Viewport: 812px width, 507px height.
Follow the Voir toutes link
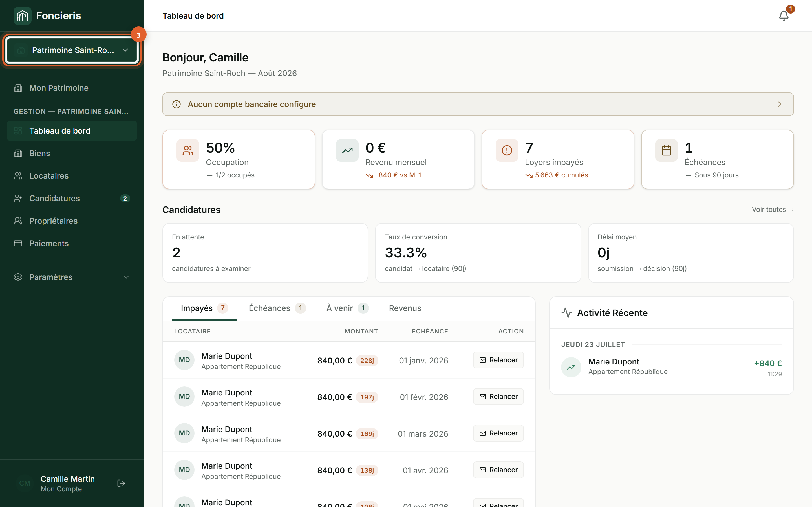point(773,209)
